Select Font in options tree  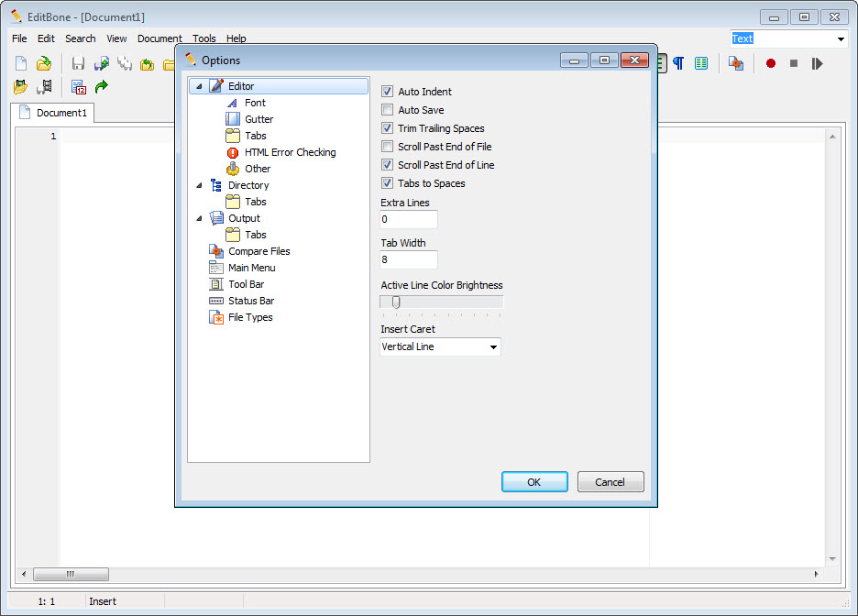pyautogui.click(x=255, y=103)
